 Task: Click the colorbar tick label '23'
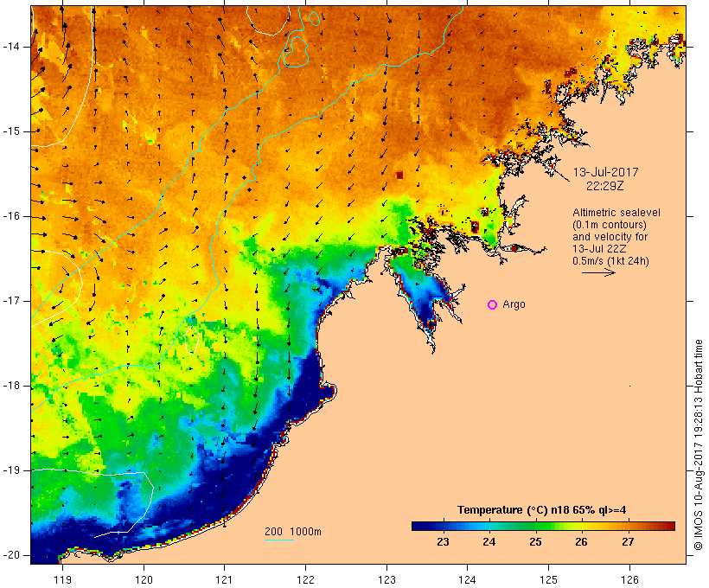coord(443,542)
